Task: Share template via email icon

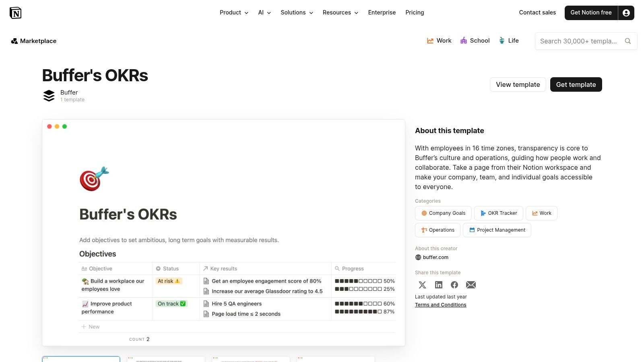Action: click(x=471, y=285)
